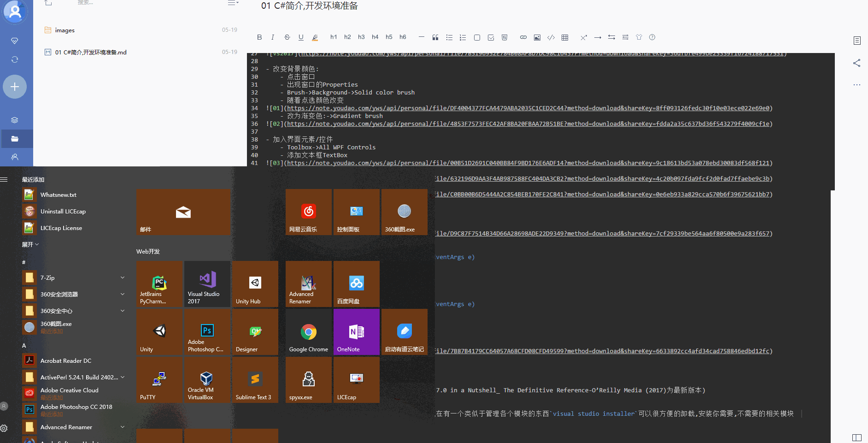This screenshot has width=868, height=443.
Task: Toggle split preview layout icon
Action: (857, 437)
